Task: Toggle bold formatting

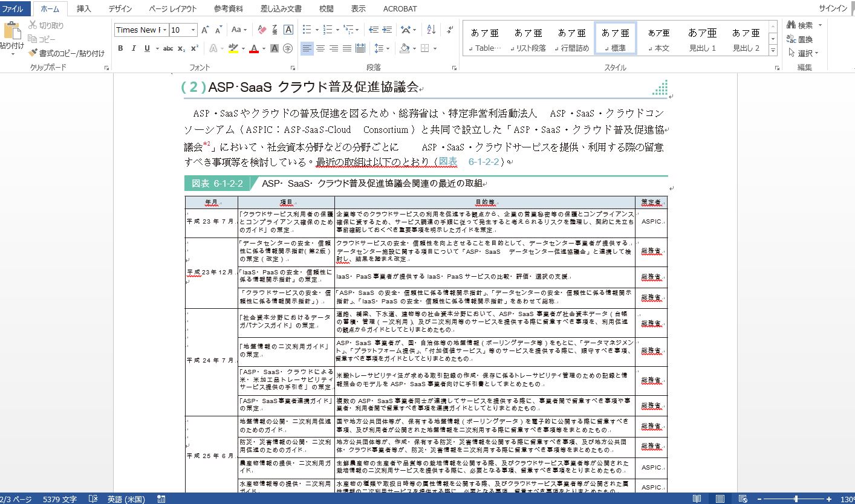Action: [120, 48]
